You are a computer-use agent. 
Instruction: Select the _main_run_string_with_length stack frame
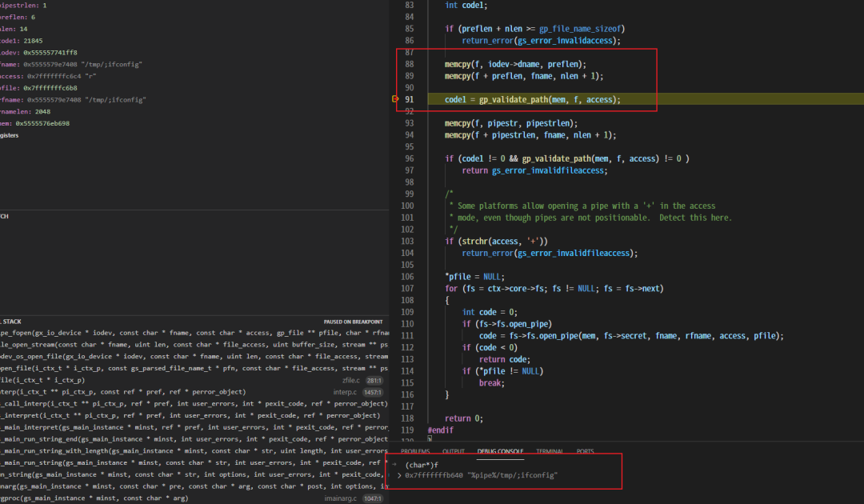pyautogui.click(x=194, y=451)
